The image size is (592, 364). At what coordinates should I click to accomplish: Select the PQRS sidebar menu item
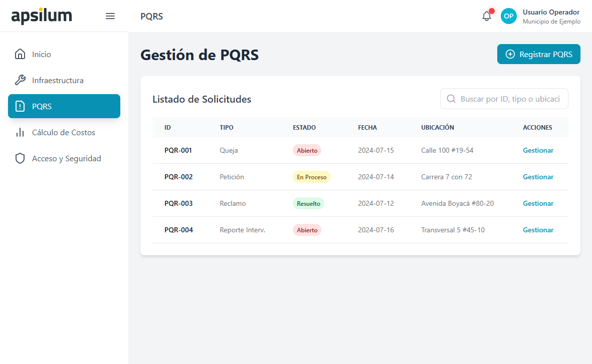[64, 106]
